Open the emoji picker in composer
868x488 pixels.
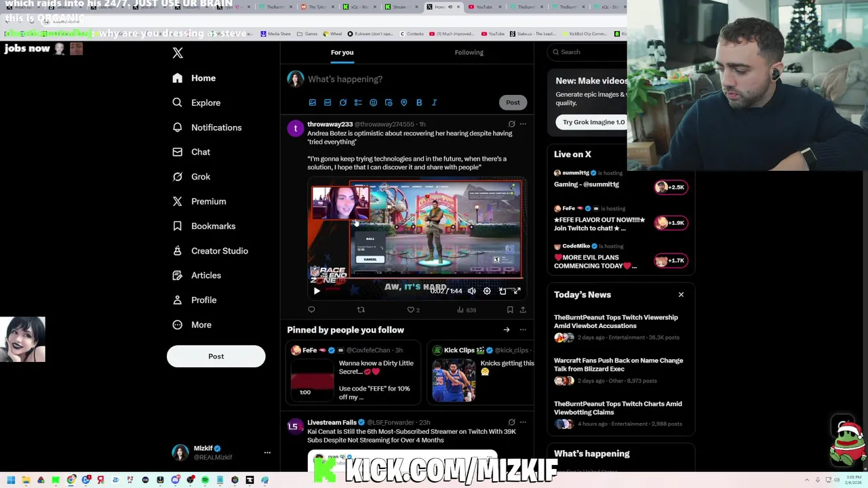373,102
